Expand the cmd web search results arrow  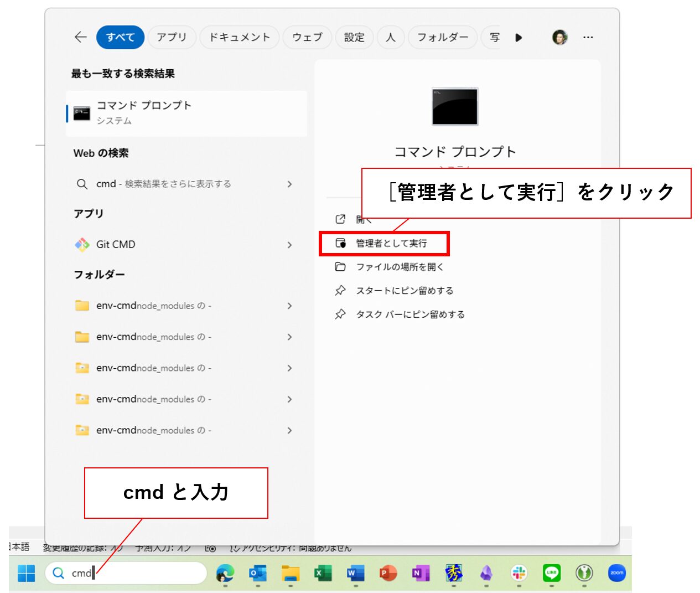(x=289, y=184)
